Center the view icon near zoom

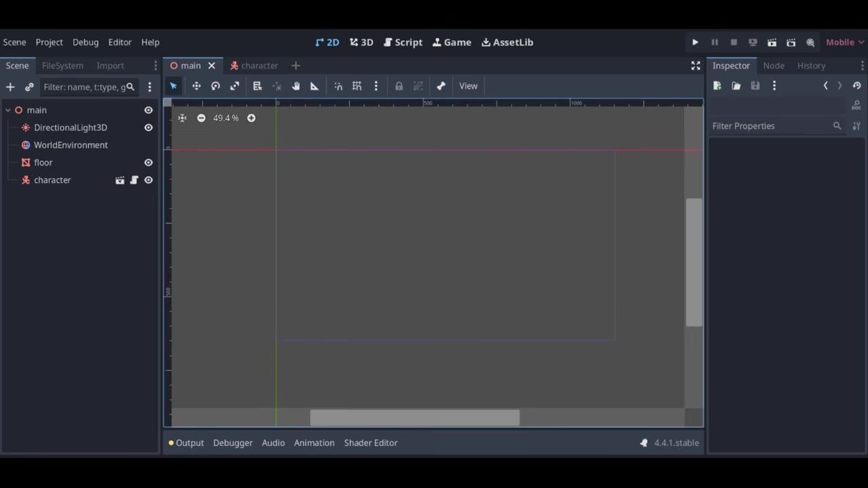tap(182, 118)
